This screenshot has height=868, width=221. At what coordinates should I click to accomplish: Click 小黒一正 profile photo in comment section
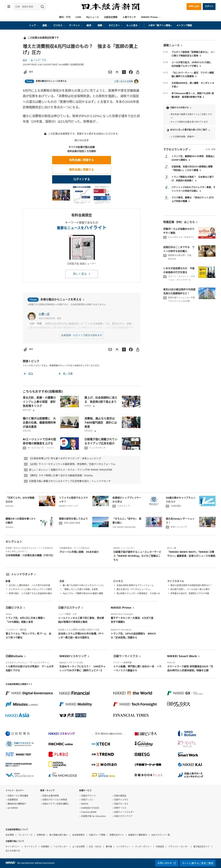32,316
